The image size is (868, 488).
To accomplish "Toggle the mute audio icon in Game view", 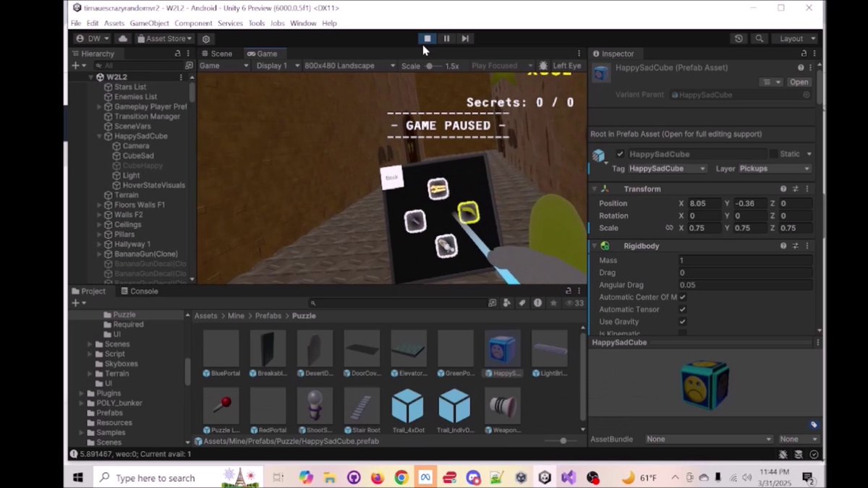I will (543, 65).
